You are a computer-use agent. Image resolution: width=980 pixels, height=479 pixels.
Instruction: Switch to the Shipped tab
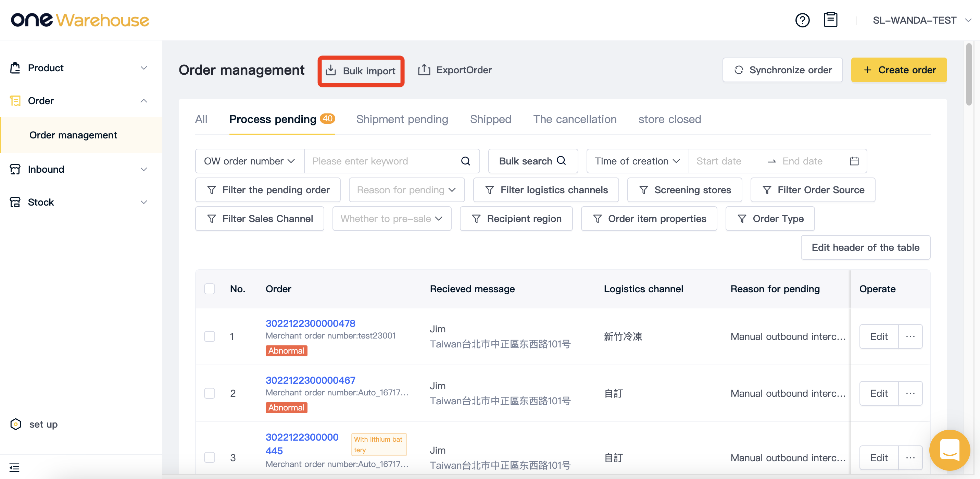point(490,119)
